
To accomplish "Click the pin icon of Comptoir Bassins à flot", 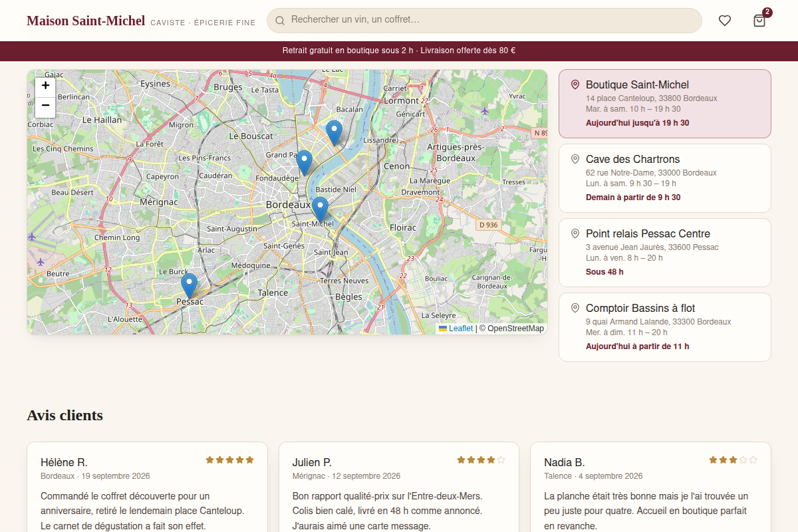I will pos(575,308).
